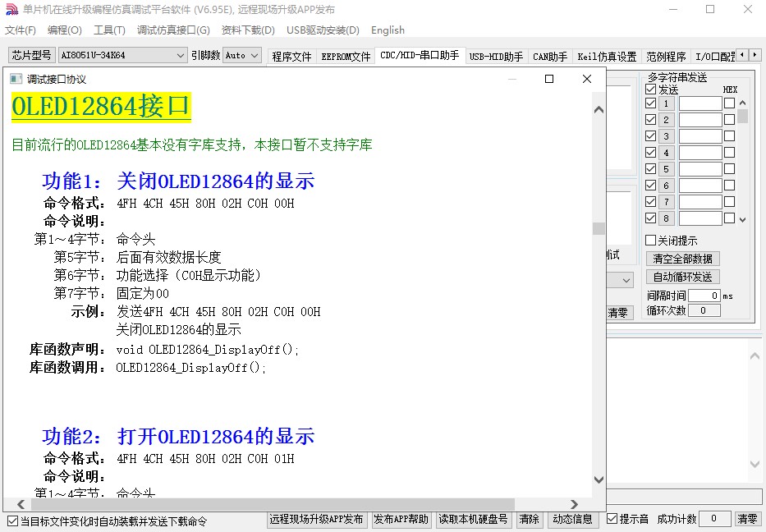Screen dimensions: 766x532
Task: Click the send button numbered 3
Action: 666,136
